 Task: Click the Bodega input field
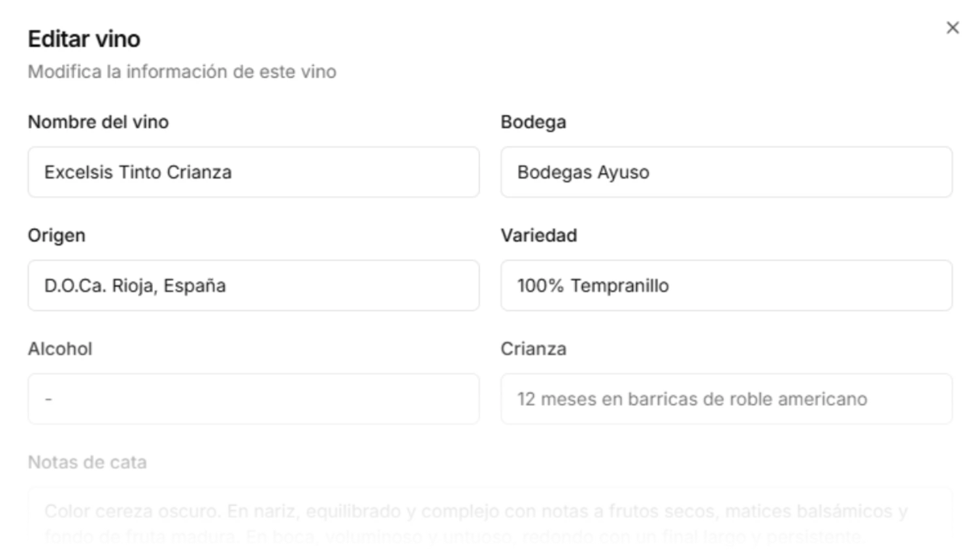727,172
